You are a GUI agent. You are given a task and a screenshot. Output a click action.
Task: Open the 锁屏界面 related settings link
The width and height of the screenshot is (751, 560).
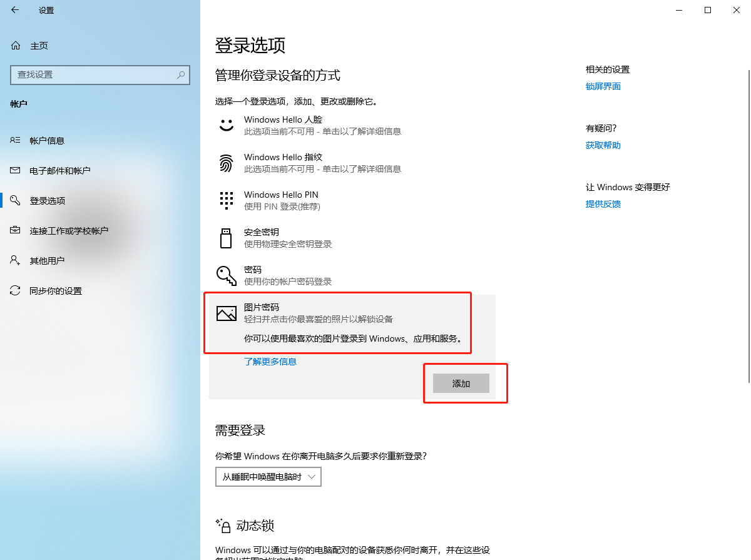click(603, 86)
